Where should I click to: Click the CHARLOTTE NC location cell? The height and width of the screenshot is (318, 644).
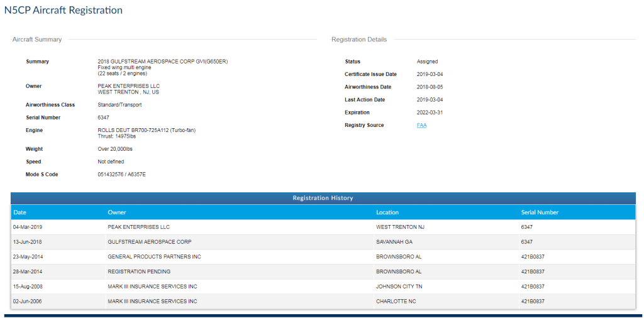[x=396, y=302]
